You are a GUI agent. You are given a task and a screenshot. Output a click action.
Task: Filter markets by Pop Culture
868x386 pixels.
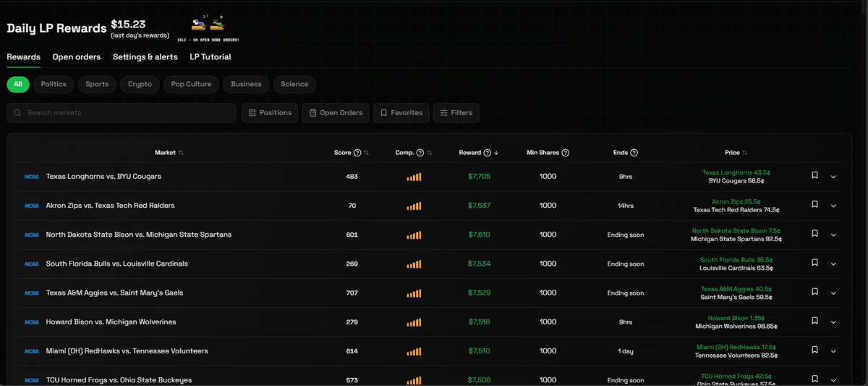click(192, 84)
